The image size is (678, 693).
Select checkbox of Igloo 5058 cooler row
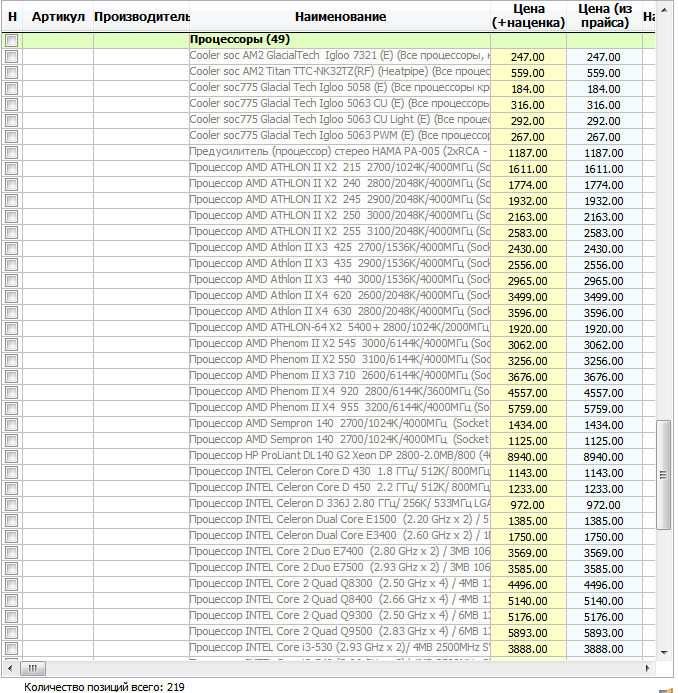[x=11, y=88]
